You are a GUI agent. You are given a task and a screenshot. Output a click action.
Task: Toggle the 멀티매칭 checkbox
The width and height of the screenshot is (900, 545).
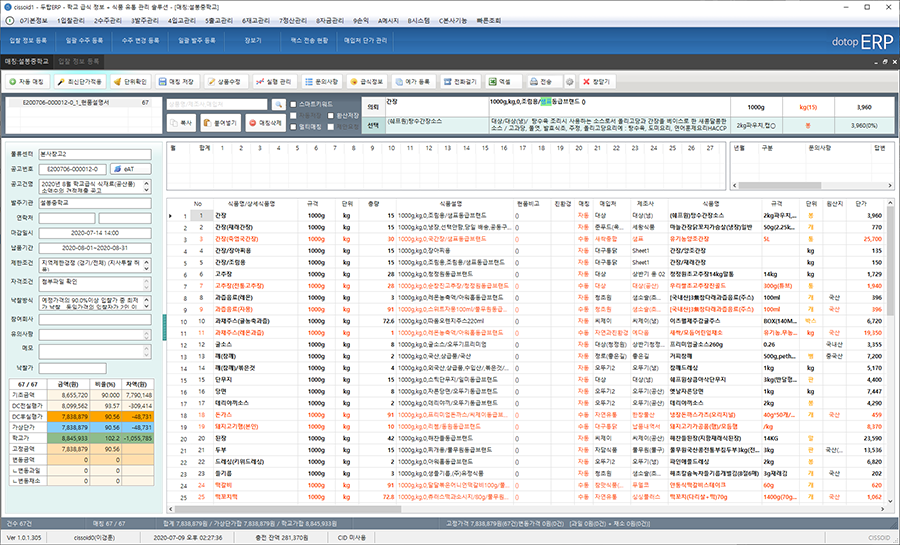tap(292, 128)
